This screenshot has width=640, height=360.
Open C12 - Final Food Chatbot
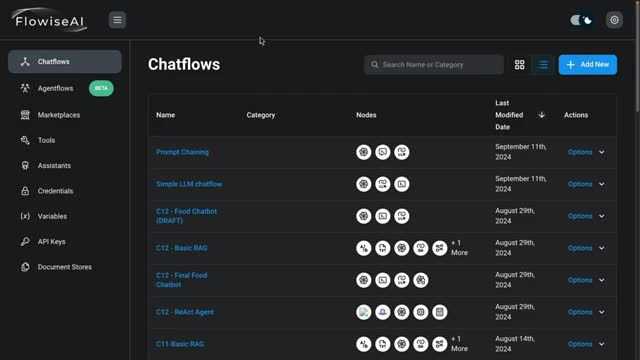[x=182, y=280]
